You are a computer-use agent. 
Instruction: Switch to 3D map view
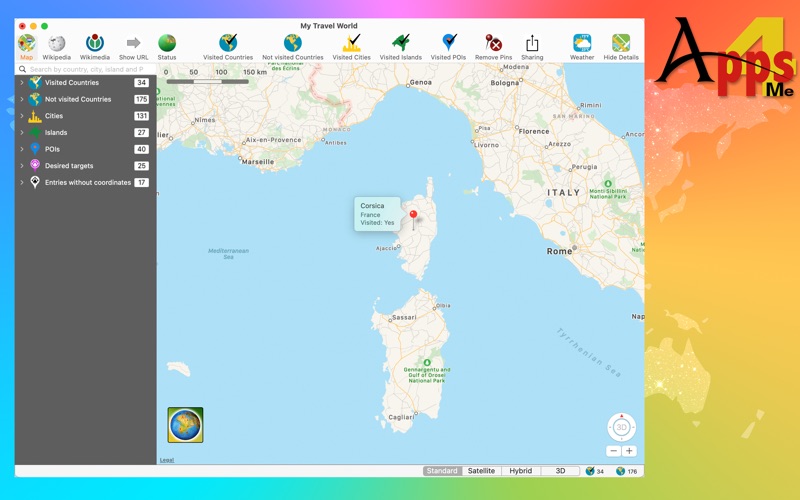560,471
